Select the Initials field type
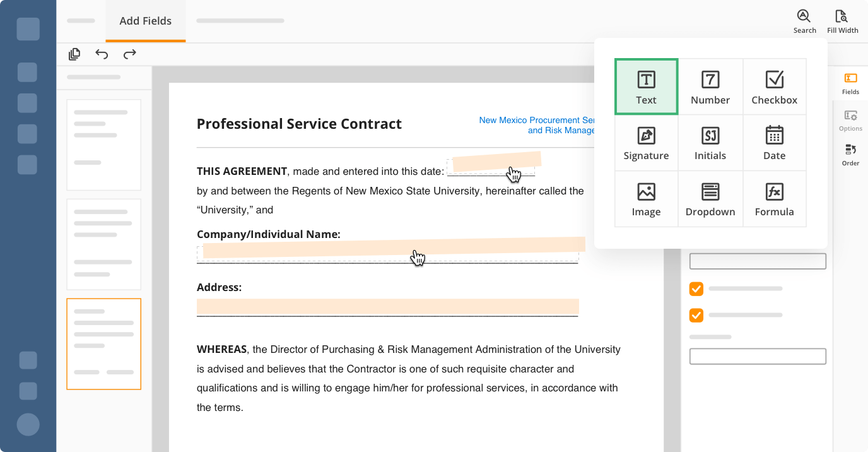868x452 pixels. pyautogui.click(x=710, y=143)
